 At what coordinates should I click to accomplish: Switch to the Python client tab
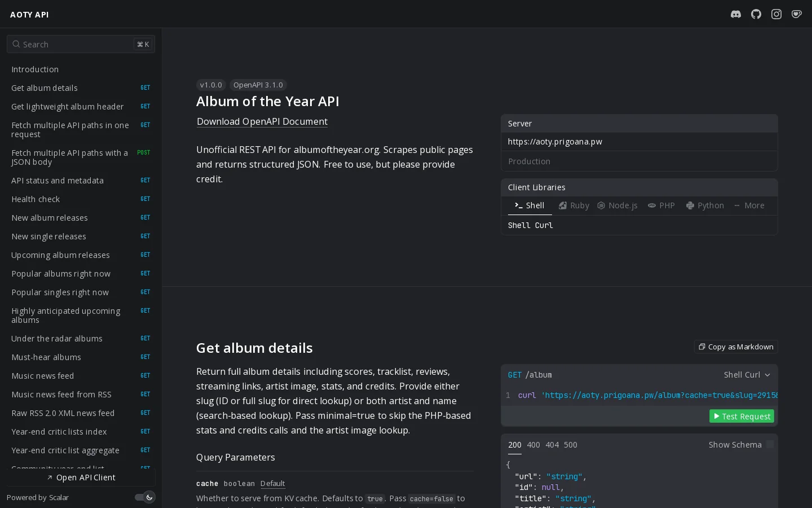pyautogui.click(x=705, y=205)
